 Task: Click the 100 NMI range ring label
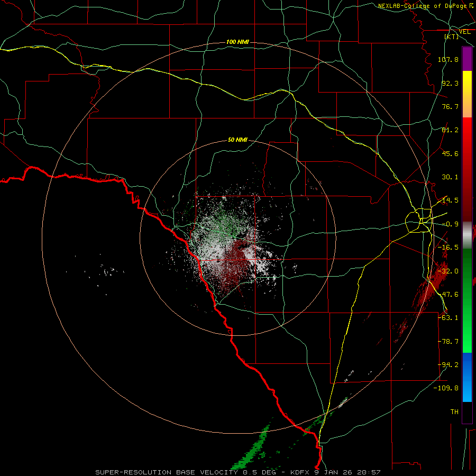[x=237, y=42]
